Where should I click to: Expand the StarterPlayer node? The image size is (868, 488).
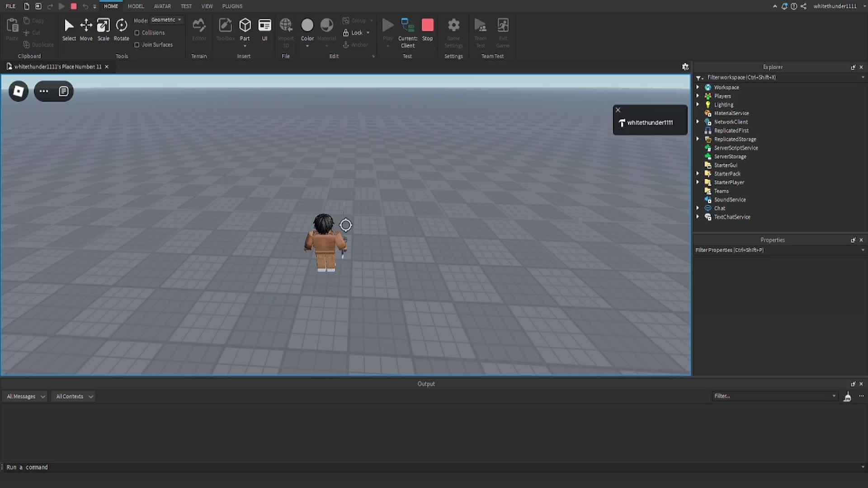point(698,182)
